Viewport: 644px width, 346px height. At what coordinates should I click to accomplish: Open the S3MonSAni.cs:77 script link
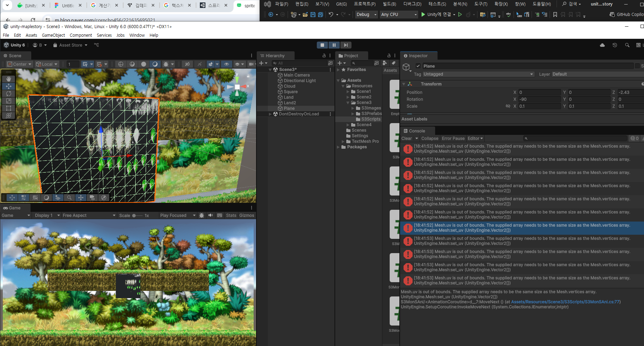click(x=565, y=302)
